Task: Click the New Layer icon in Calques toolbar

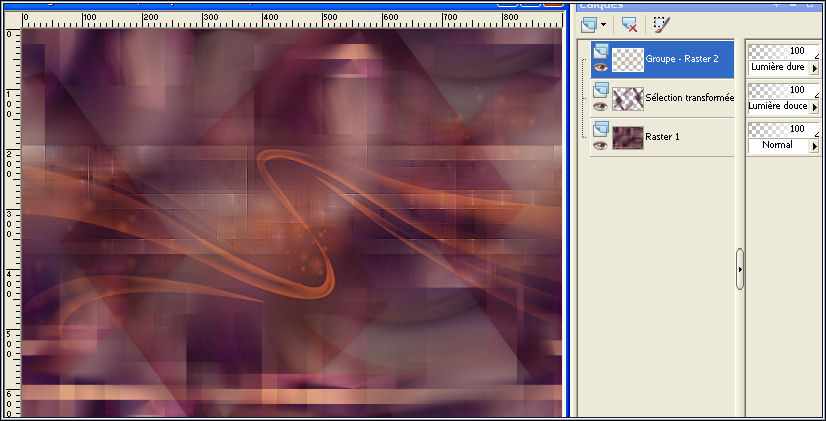Action: pyautogui.click(x=589, y=24)
